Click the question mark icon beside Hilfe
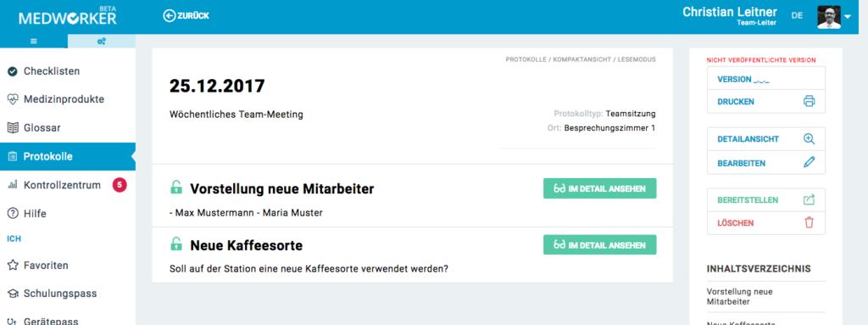The width and height of the screenshot is (868, 325). pos(12,214)
